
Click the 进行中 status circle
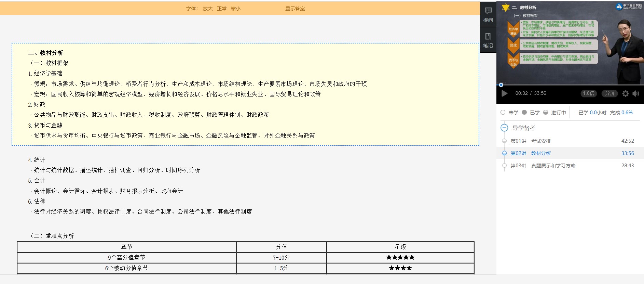[x=546, y=112]
